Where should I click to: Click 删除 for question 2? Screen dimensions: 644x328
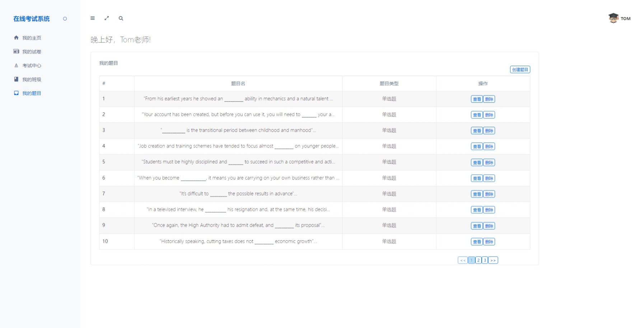click(x=489, y=115)
